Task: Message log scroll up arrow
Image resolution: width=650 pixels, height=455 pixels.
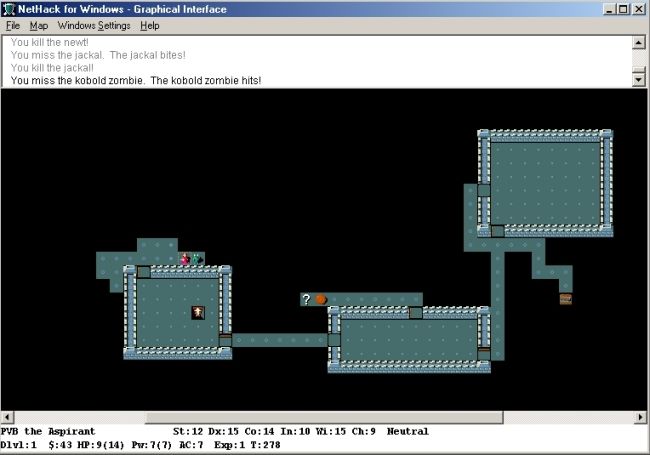Action: coord(638,42)
